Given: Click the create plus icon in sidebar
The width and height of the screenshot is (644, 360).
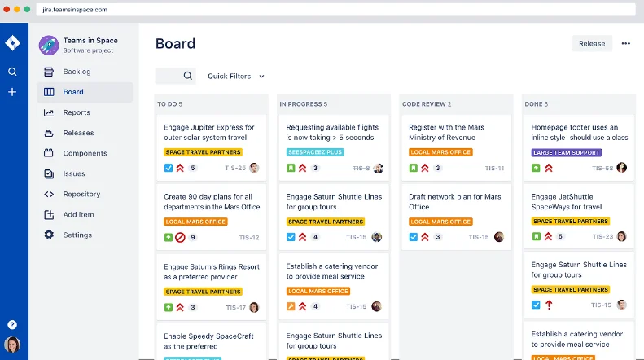Looking at the screenshot, I should [x=12, y=92].
